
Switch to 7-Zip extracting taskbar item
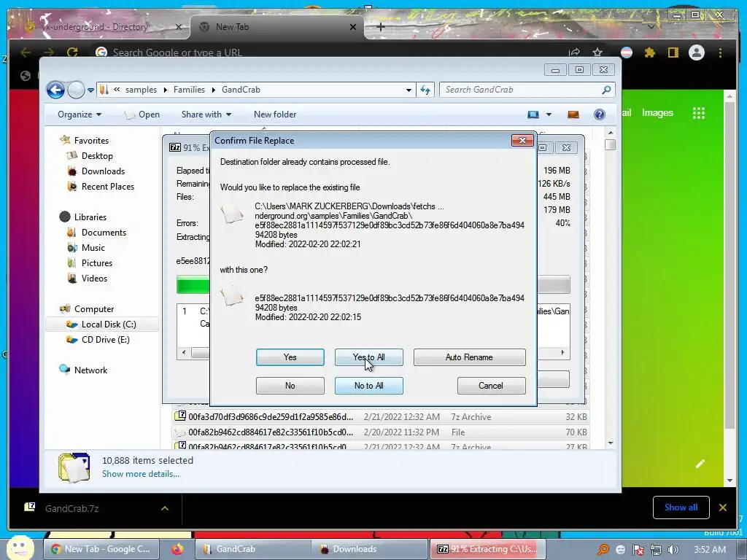coord(487,549)
